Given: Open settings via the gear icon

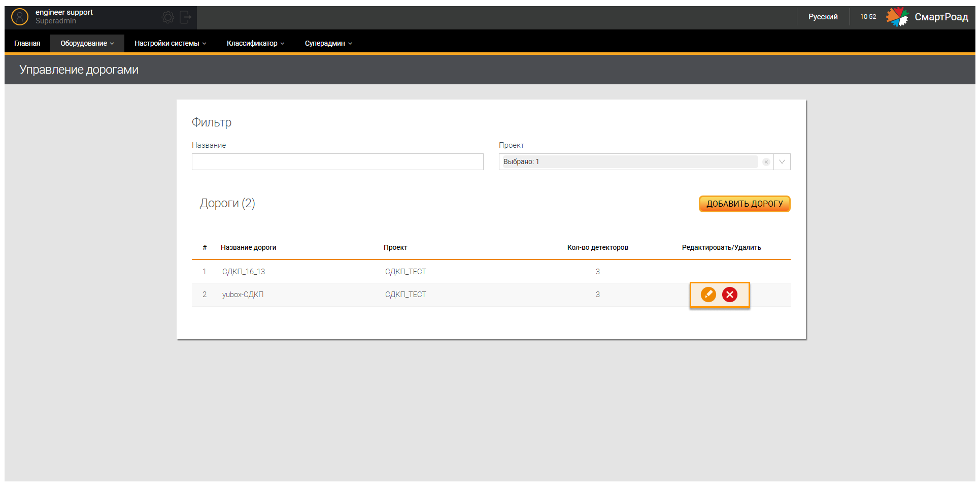Looking at the screenshot, I should (x=168, y=17).
